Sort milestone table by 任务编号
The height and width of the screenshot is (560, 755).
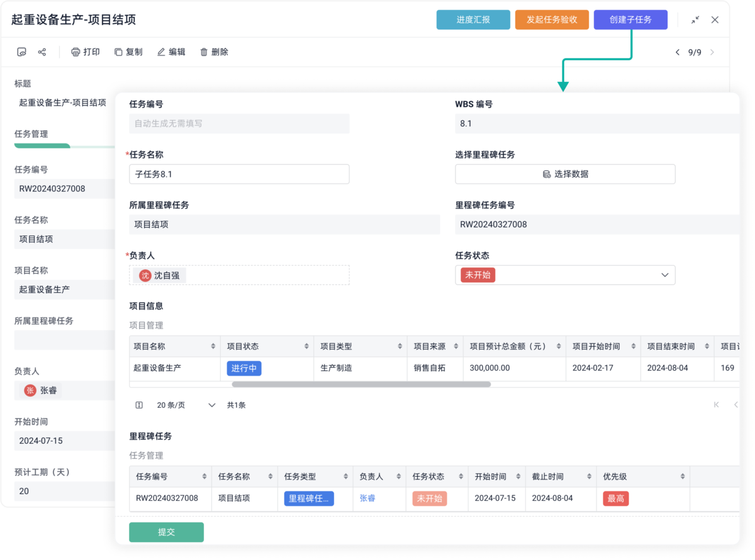pos(204,477)
